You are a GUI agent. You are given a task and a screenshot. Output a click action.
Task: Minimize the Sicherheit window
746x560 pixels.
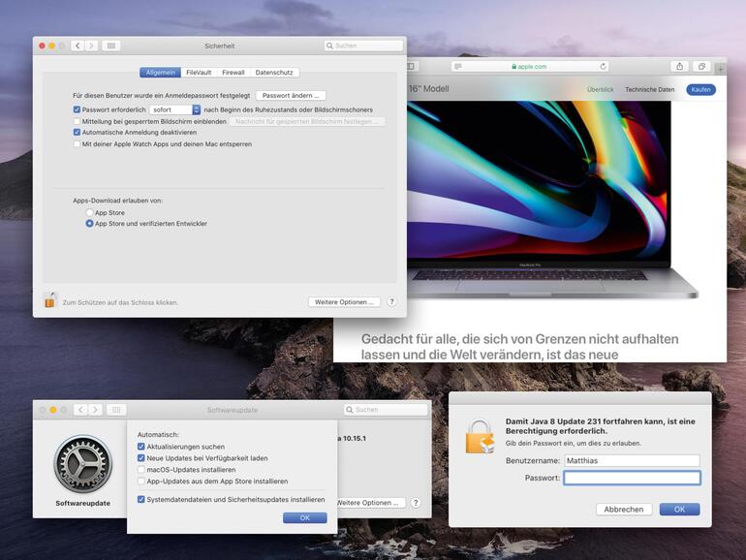click(x=52, y=46)
